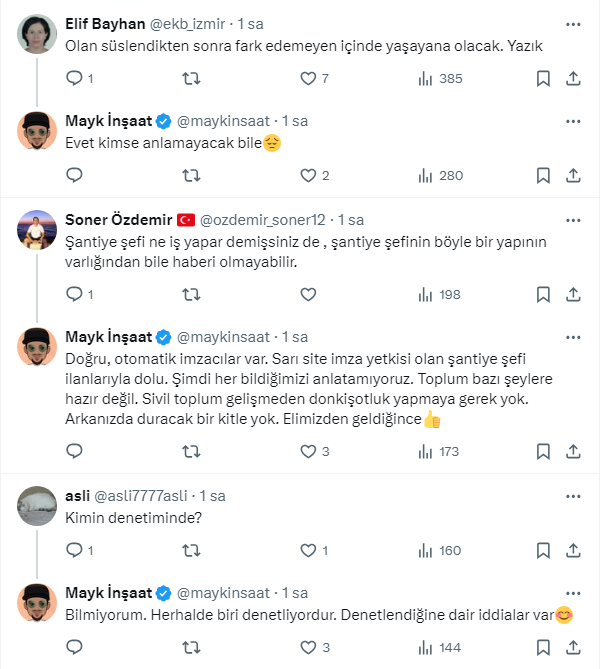Expand more options on Soner Özdemir's tweet
Screen dimensions: 604x669
pos(574,220)
